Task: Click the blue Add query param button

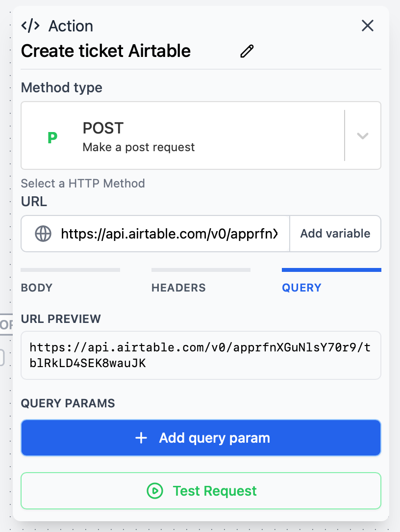Action: [x=201, y=437]
